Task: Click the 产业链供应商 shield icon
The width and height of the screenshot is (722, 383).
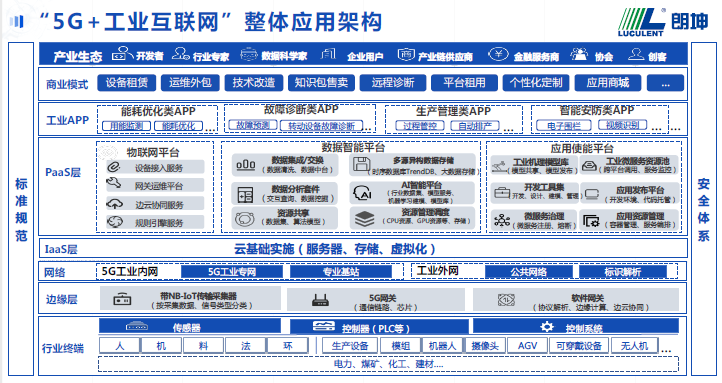Action: click(406, 55)
